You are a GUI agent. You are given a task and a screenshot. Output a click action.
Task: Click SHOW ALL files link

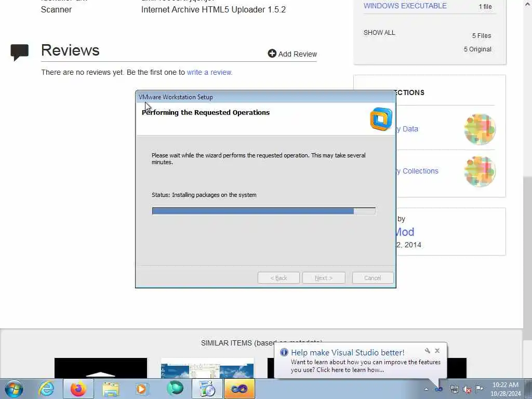(x=379, y=33)
